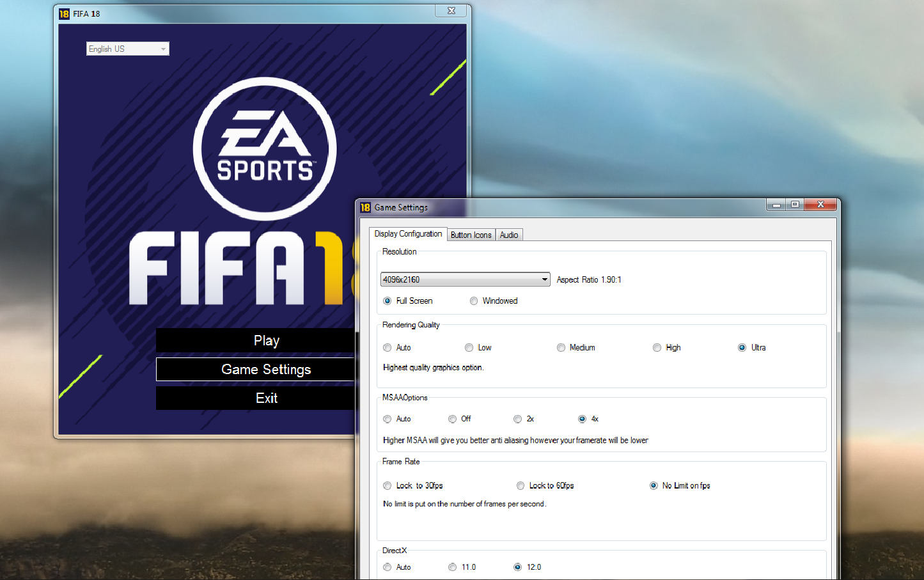The image size is (924, 580).
Task: Click the "FIFA 18" launcher title text
Action: pos(86,13)
